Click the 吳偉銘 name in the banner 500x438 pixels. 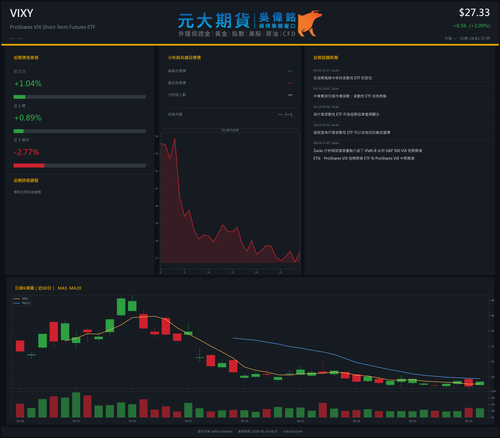point(277,17)
